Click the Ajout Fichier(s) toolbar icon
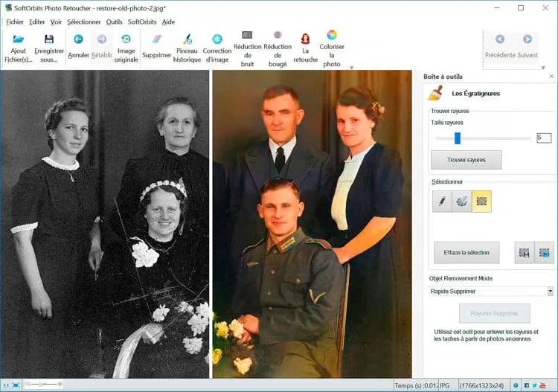 click(19, 39)
